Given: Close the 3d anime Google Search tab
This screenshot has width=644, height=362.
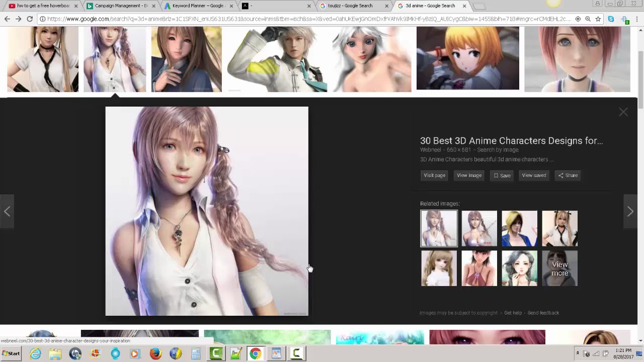Looking at the screenshot, I should tap(464, 6).
